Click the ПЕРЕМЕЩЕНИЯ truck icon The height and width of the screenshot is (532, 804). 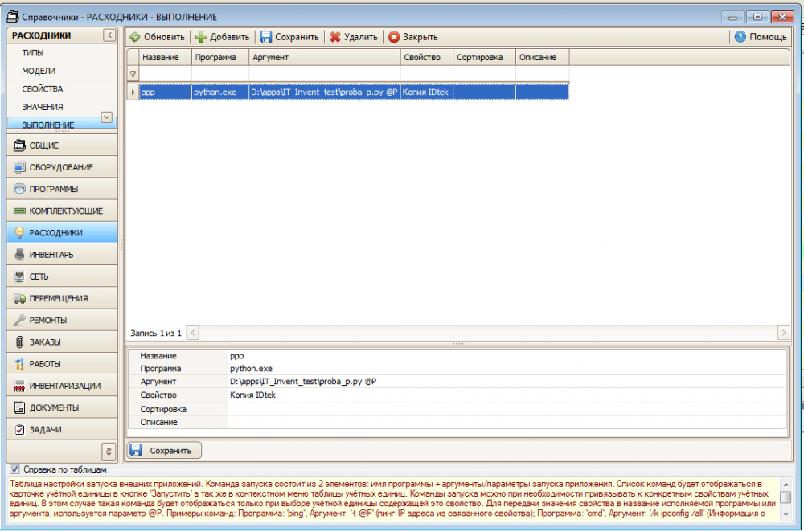[19, 298]
